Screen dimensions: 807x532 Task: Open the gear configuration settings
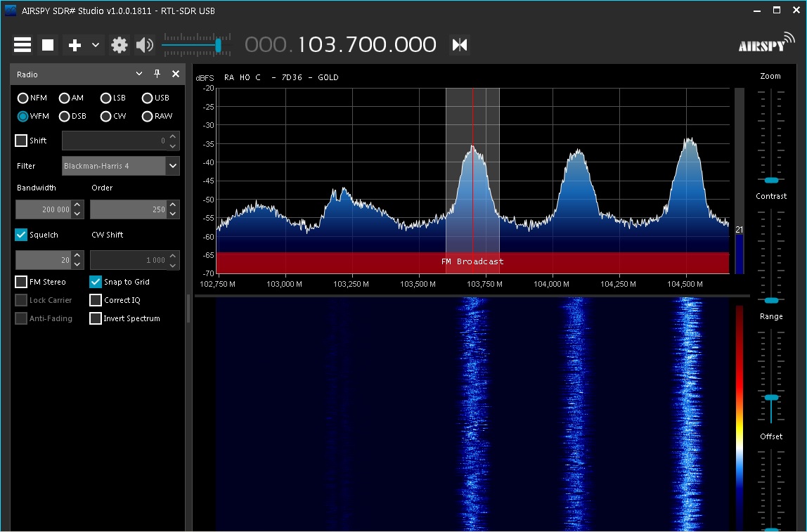tap(120, 45)
